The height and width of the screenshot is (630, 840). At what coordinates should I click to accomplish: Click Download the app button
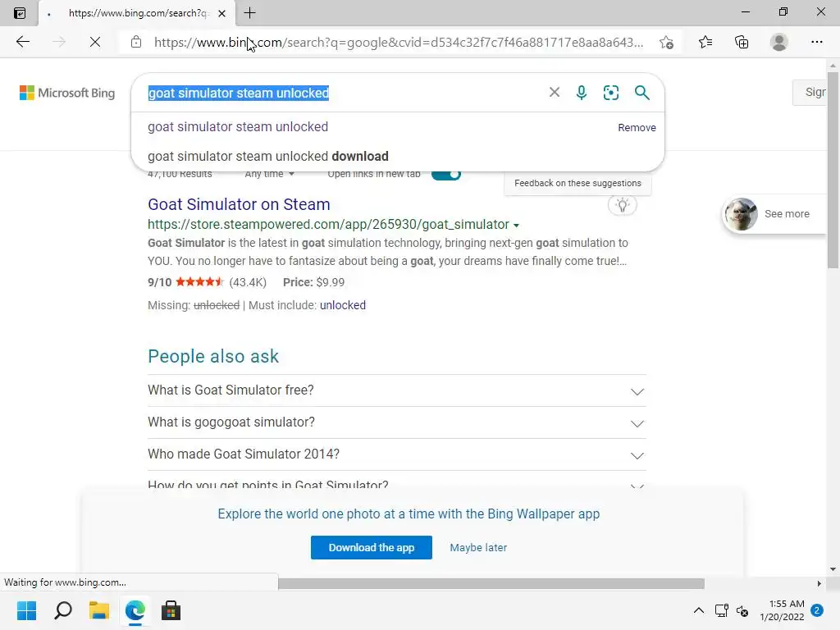point(372,547)
